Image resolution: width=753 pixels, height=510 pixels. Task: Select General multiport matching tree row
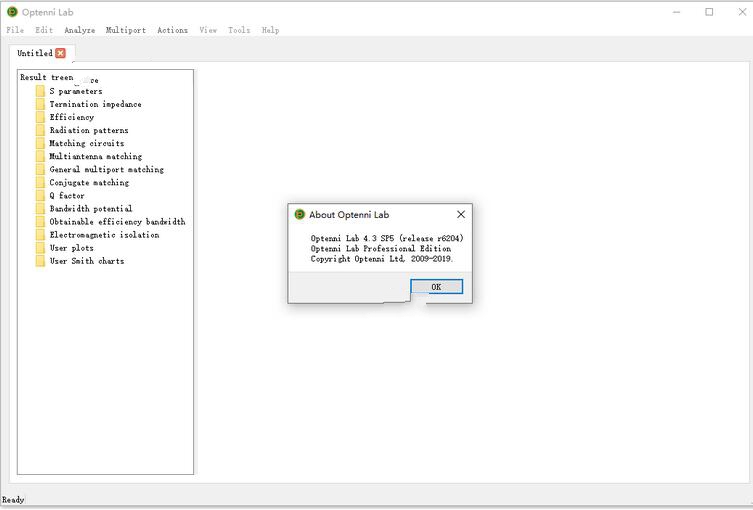click(x=107, y=169)
